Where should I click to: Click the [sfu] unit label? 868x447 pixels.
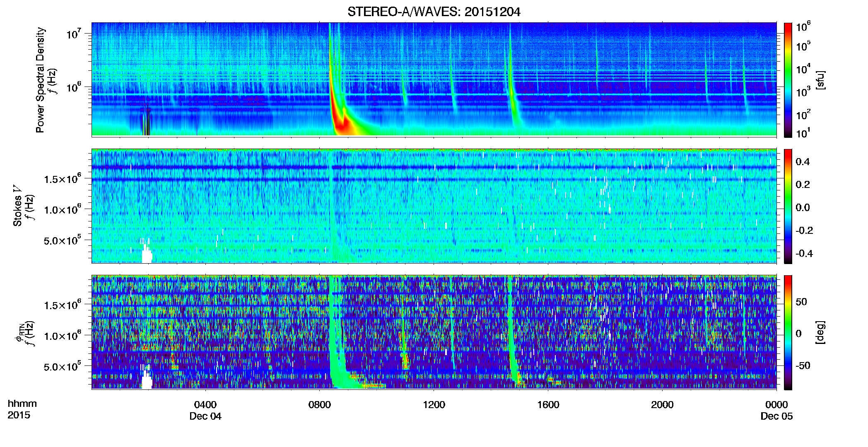click(x=820, y=80)
